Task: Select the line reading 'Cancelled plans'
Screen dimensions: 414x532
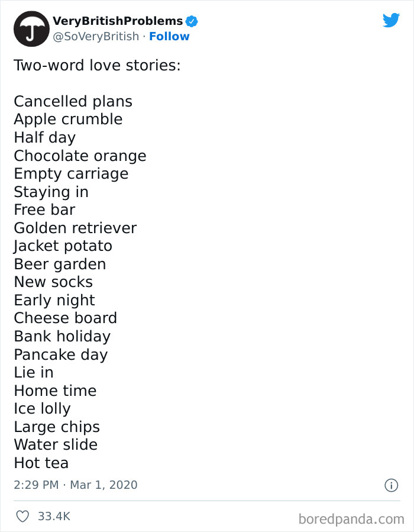Action: pos(73,102)
